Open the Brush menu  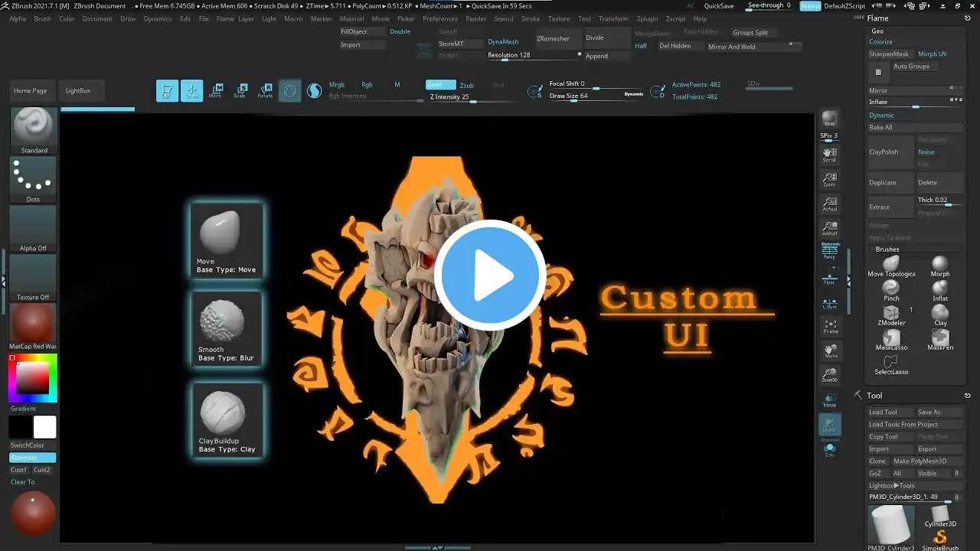click(x=42, y=18)
